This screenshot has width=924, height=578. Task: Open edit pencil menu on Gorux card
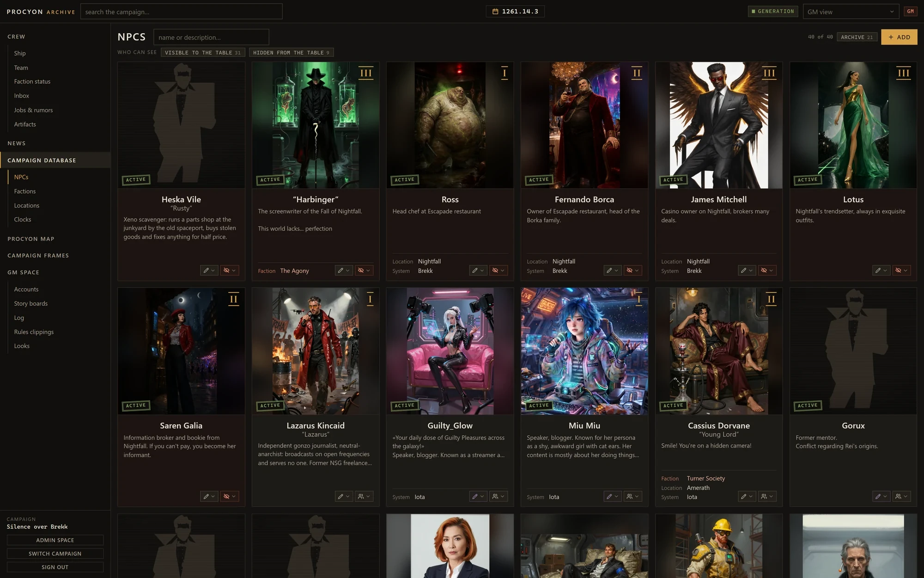pos(881,497)
